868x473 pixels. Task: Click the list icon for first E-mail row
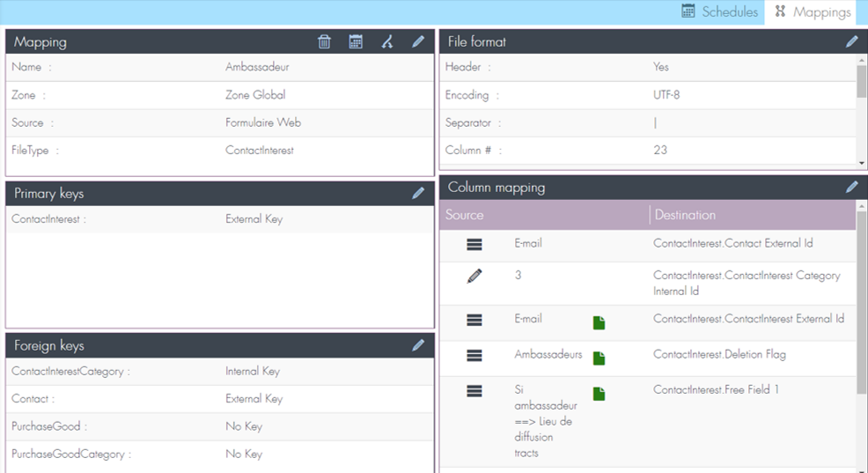[x=474, y=244]
